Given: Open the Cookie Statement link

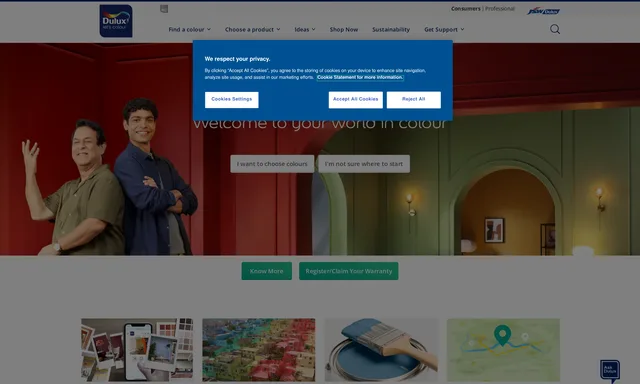Looking at the screenshot, I should 360,77.
